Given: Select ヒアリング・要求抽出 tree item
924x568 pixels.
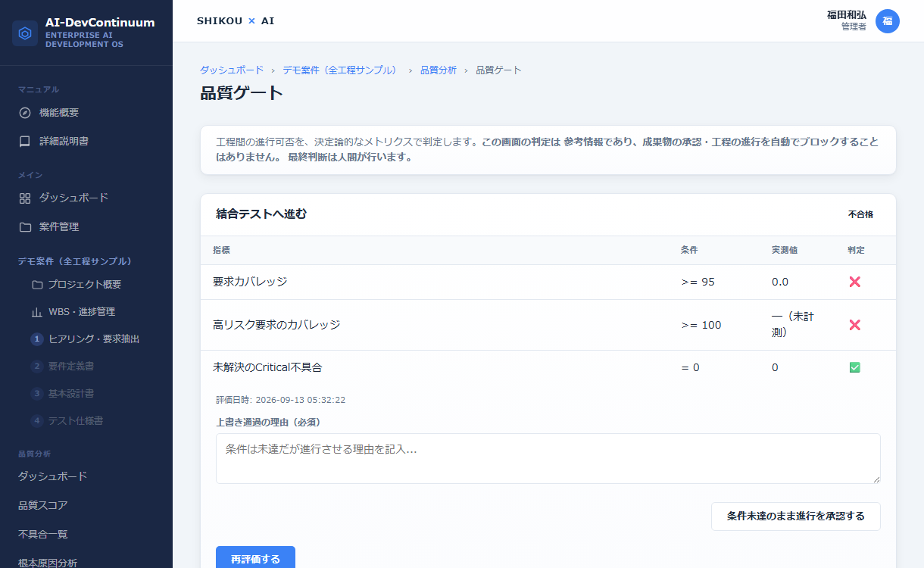Looking at the screenshot, I should pyautogui.click(x=92, y=339).
